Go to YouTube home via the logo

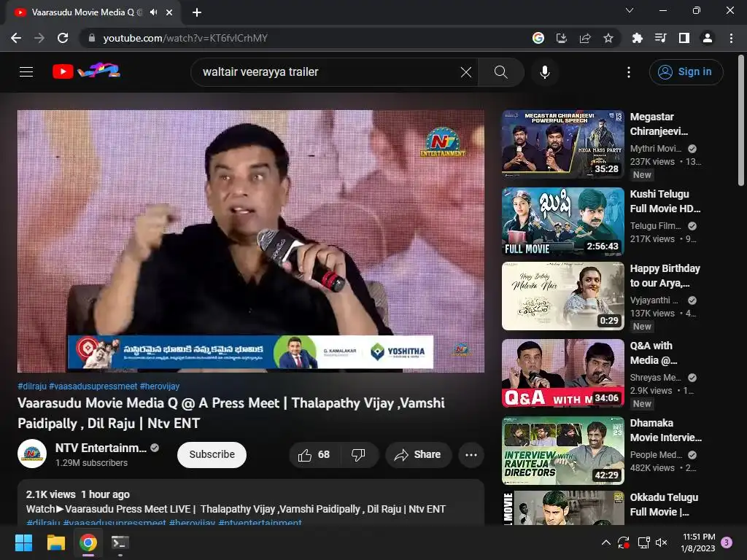point(86,71)
